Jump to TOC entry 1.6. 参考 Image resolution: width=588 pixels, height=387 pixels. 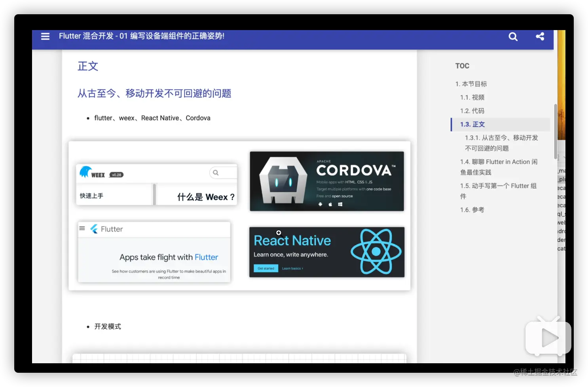472,210
